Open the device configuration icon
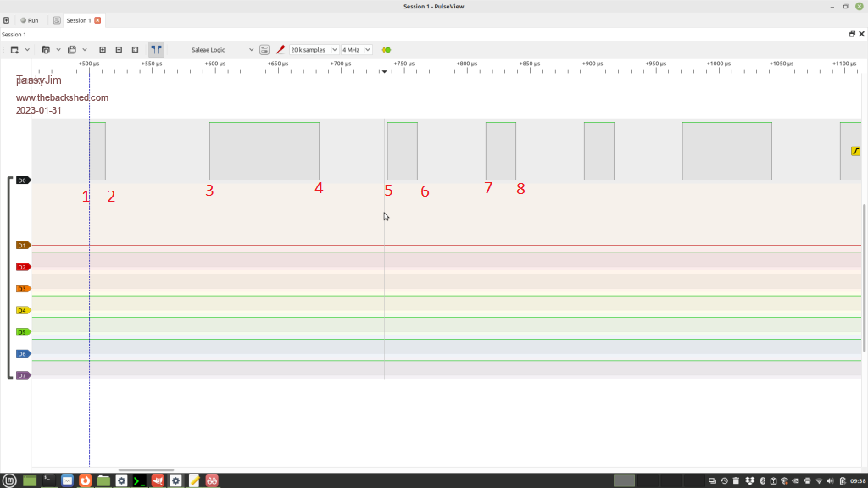 point(264,50)
